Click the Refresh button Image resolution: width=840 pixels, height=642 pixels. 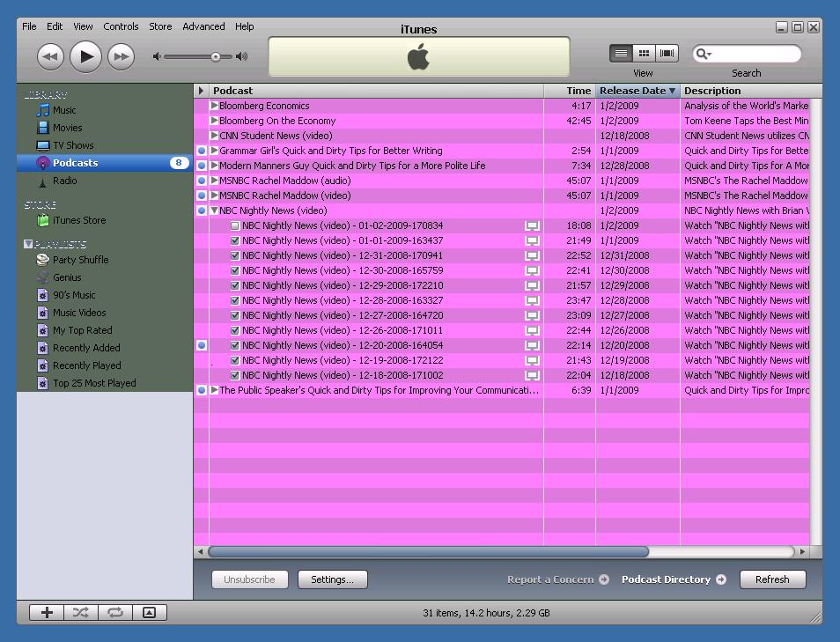(771, 579)
